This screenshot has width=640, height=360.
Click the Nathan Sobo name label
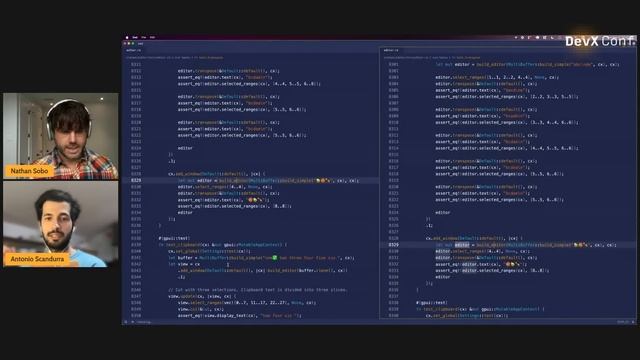coord(29,171)
